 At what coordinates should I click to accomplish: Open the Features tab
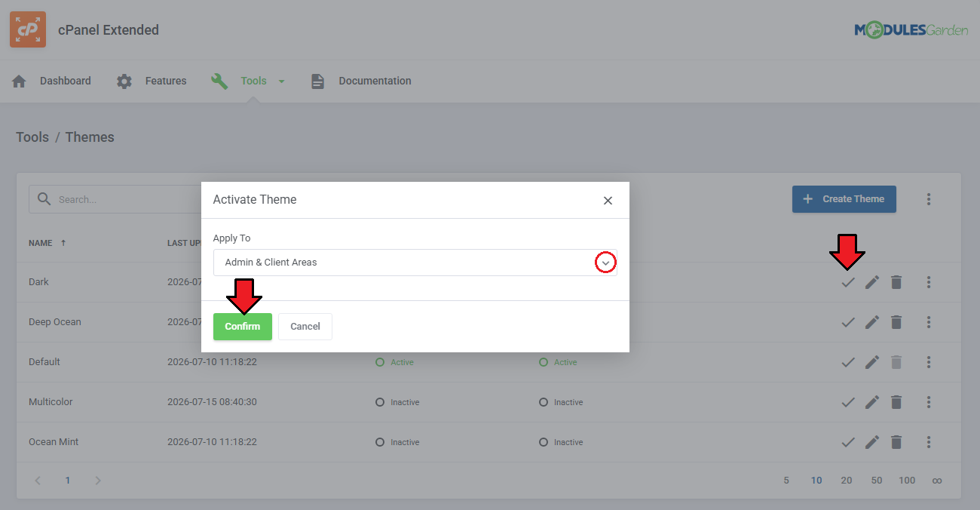tap(166, 81)
